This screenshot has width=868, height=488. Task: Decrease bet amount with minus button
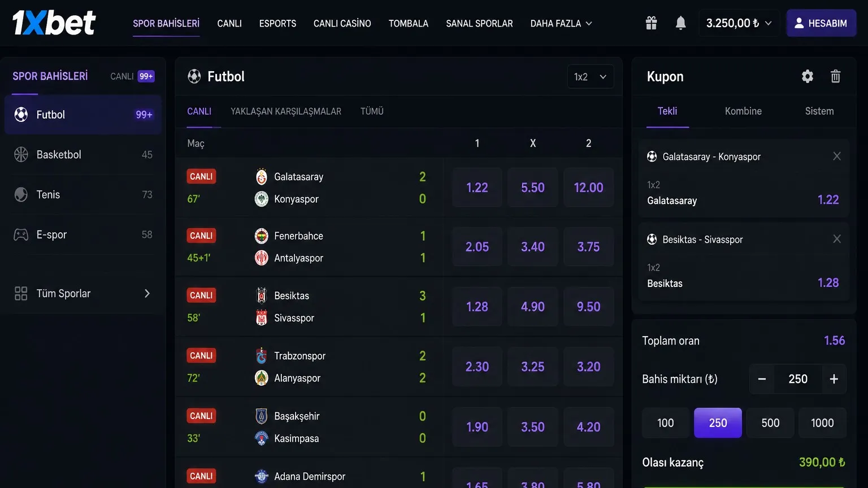(762, 379)
